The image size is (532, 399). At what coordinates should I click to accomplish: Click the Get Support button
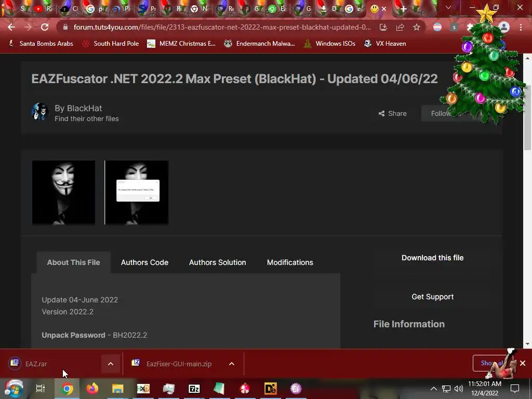(433, 297)
